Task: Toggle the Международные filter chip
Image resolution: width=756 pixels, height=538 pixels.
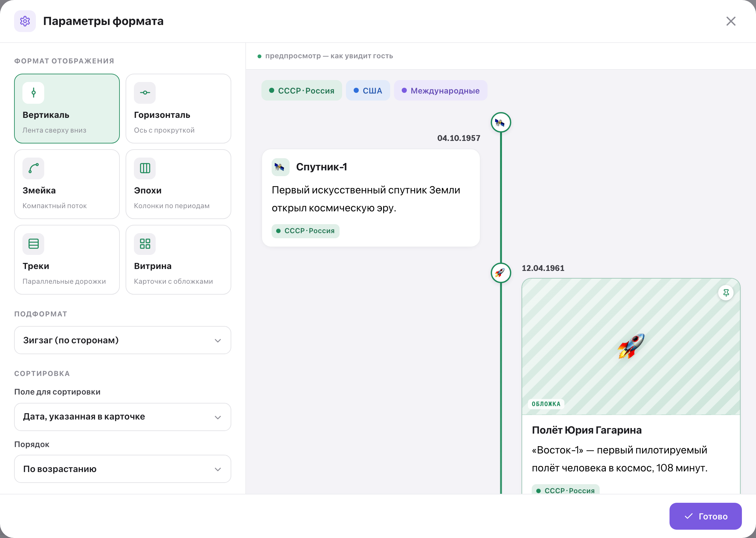Action: (x=440, y=90)
